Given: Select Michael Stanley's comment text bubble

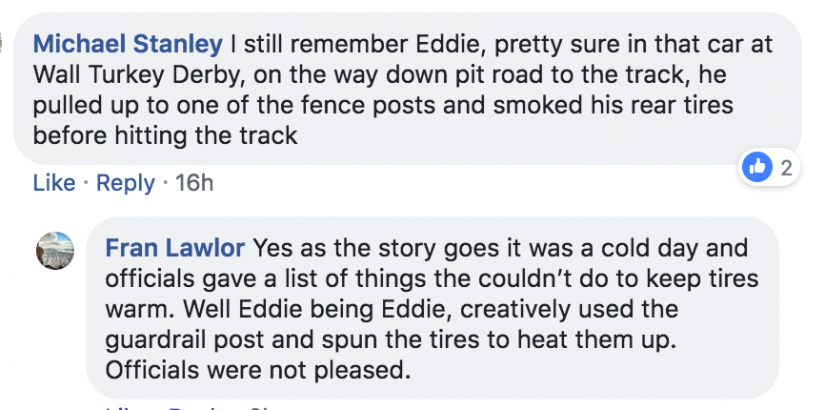Looking at the screenshot, I should pyautogui.click(x=407, y=88).
